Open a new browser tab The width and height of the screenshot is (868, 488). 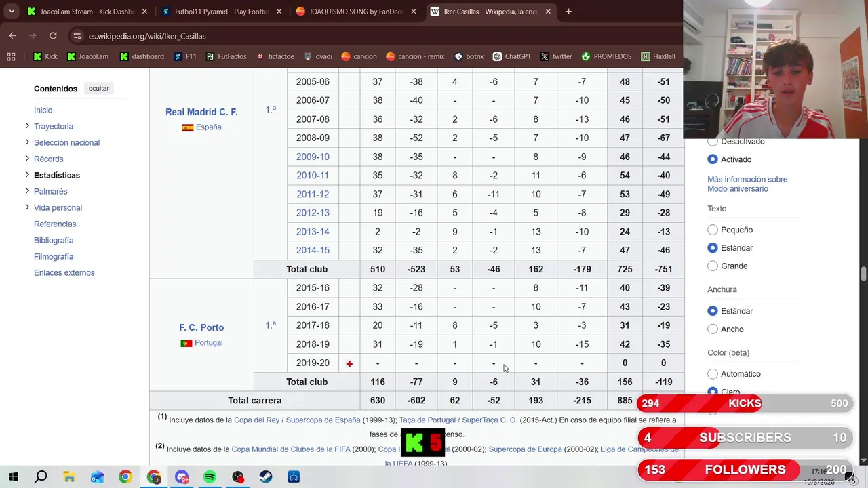pyautogui.click(x=568, y=12)
